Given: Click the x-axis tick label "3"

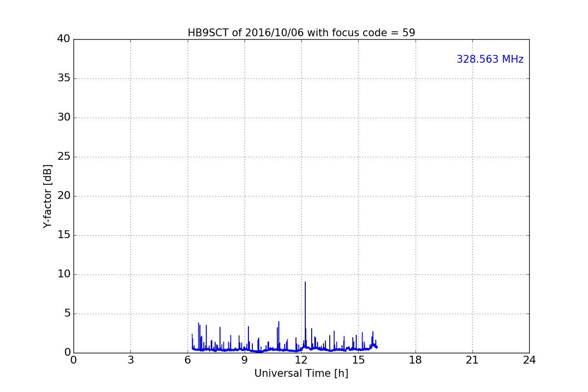Looking at the screenshot, I should coord(130,360).
